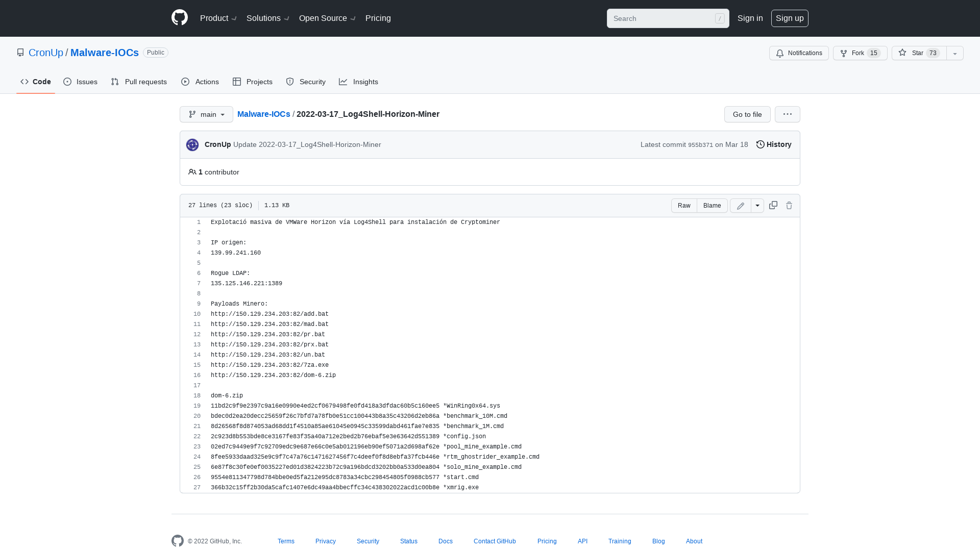Open API footer link
Viewport: 980px width, 551px height.
tap(582, 541)
